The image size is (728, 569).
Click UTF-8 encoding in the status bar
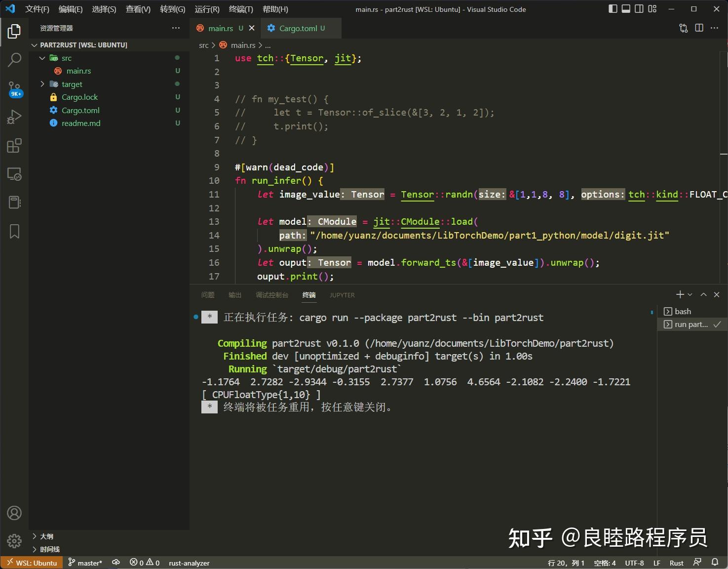coord(634,563)
